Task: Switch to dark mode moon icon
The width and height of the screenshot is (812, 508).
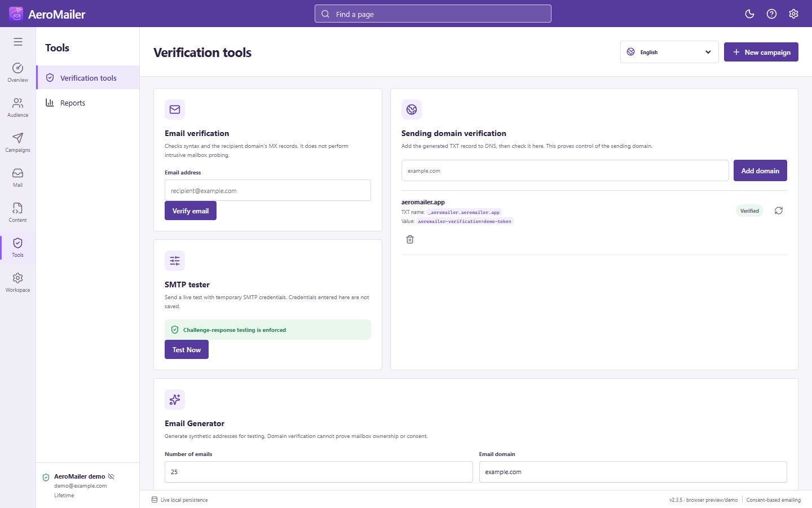Action: [x=749, y=14]
